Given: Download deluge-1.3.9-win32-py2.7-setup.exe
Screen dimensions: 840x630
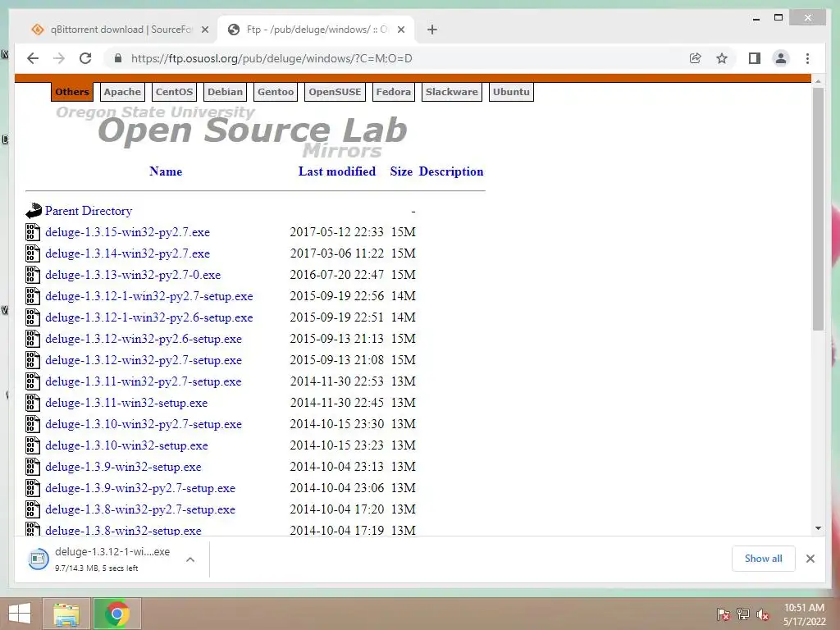Looking at the screenshot, I should point(140,488).
